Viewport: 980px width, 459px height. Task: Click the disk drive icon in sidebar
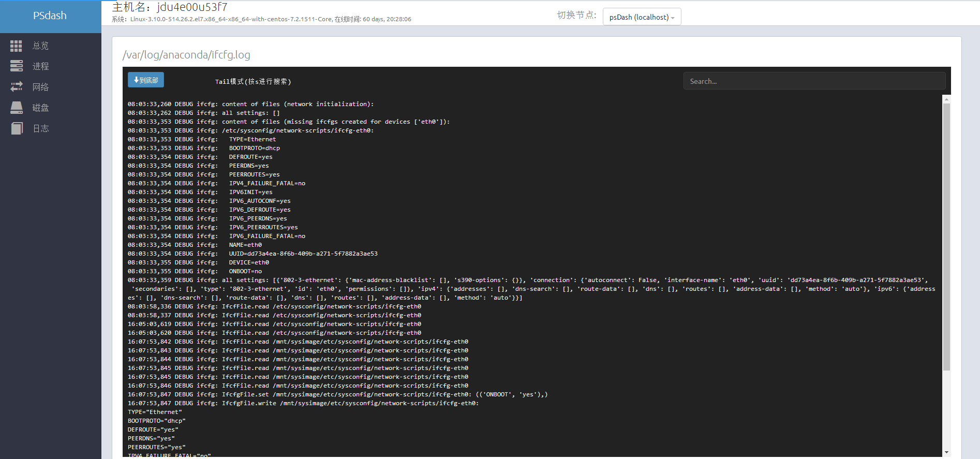(x=17, y=108)
